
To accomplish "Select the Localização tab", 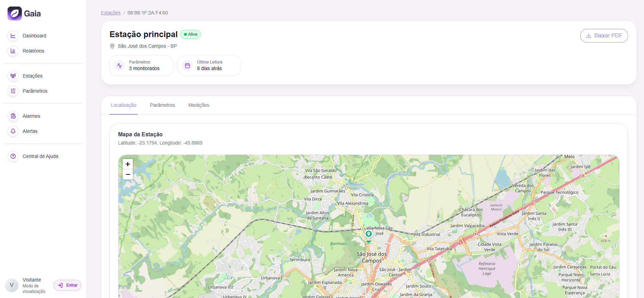I will (x=124, y=105).
